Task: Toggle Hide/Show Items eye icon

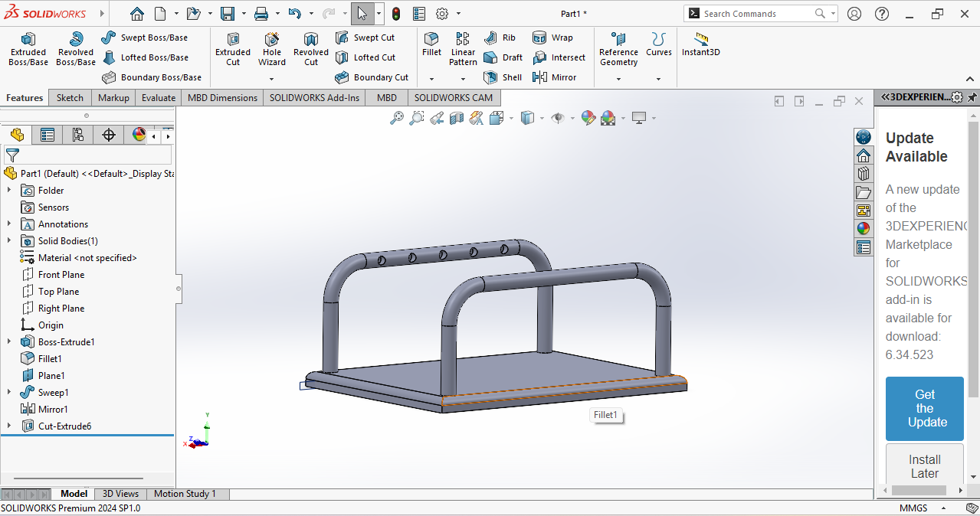Action: pos(558,118)
